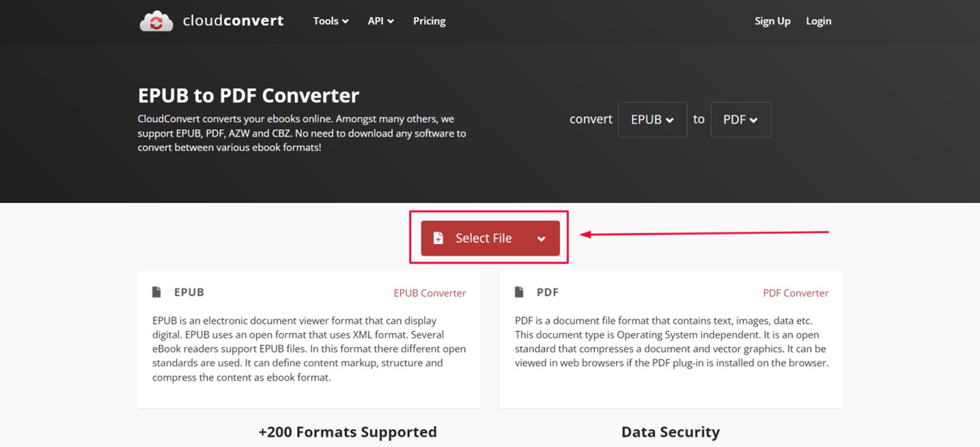Image resolution: width=980 pixels, height=447 pixels.
Task: Click the Data Security heading
Action: [x=671, y=432]
